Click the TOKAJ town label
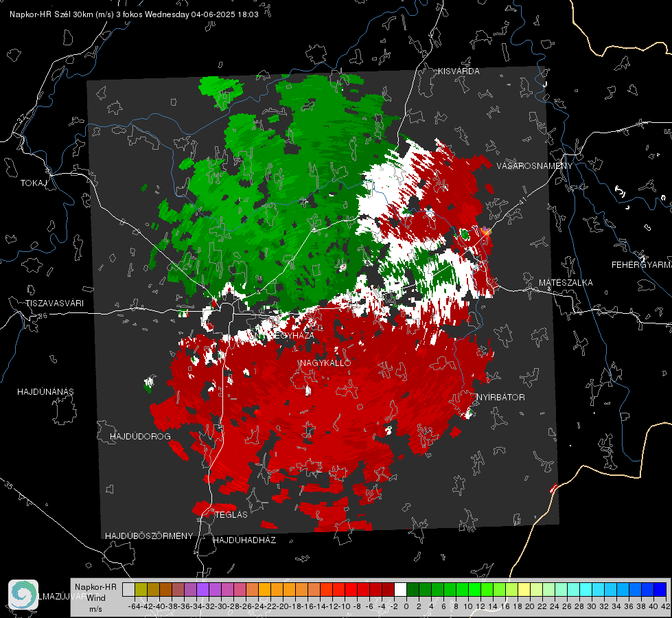672x618 pixels. point(34,183)
